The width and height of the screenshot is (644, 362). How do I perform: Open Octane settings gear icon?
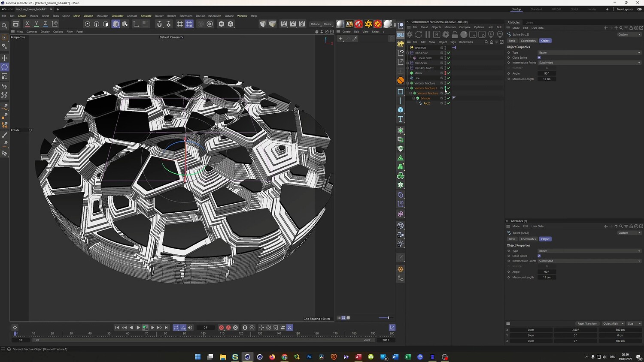pos(446,34)
